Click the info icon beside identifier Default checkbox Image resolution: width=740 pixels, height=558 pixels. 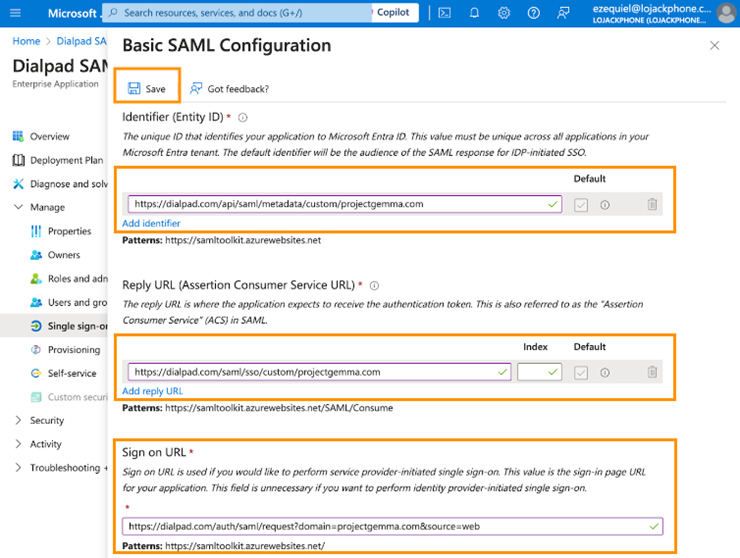[x=605, y=205]
